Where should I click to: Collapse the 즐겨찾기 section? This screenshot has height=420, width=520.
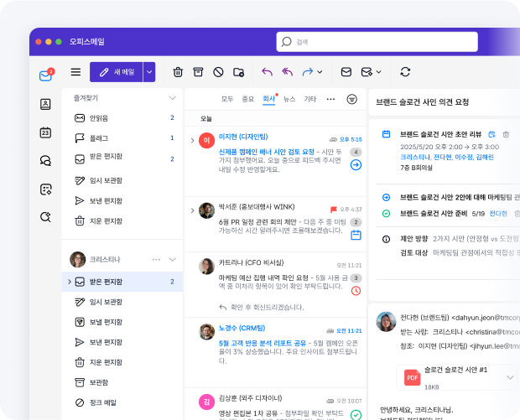click(172, 98)
